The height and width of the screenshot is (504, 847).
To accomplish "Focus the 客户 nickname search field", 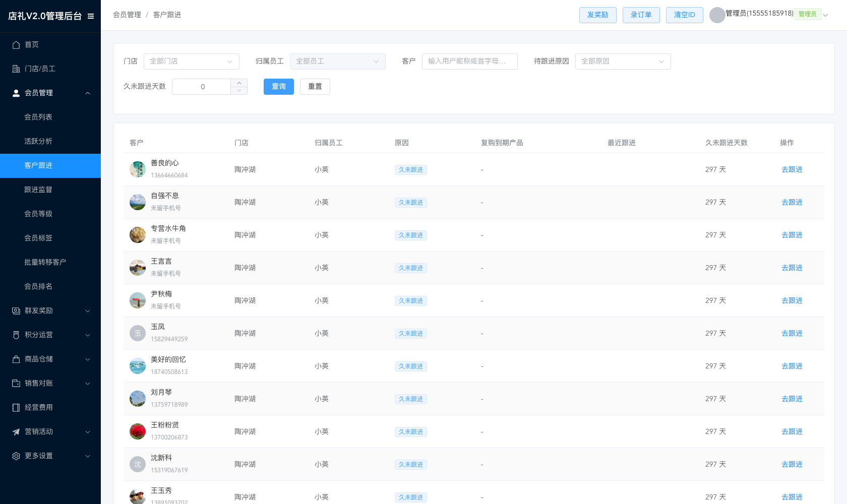I will pyautogui.click(x=470, y=61).
